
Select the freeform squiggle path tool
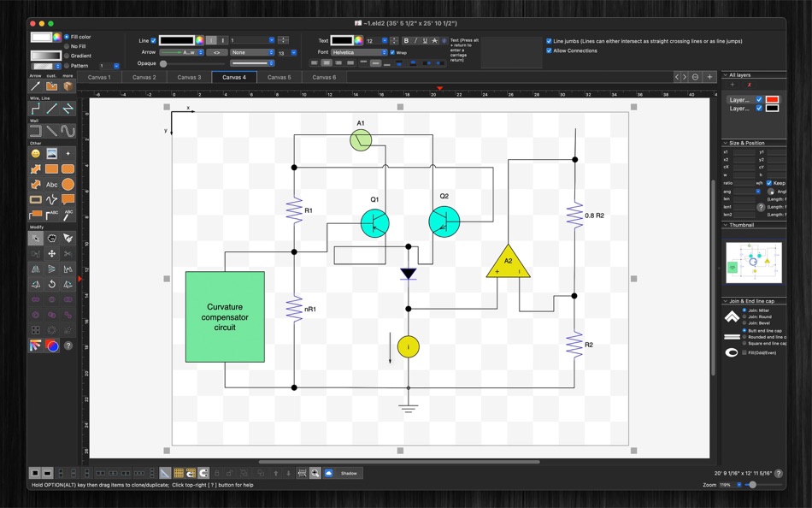pyautogui.click(x=51, y=199)
